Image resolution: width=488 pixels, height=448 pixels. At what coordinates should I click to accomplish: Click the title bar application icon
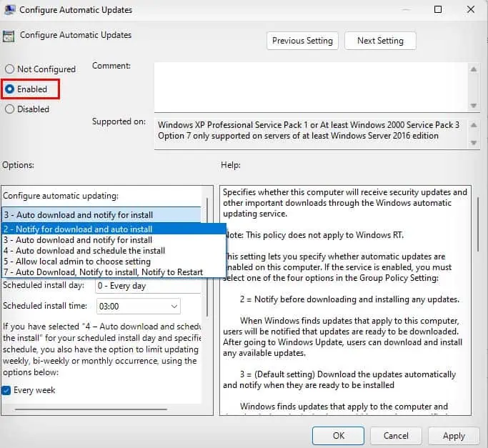(9, 10)
